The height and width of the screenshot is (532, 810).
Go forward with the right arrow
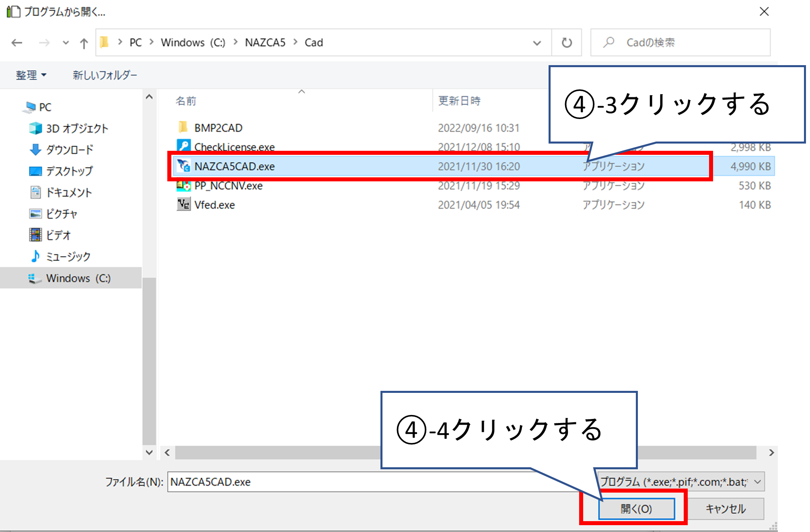click(44, 43)
